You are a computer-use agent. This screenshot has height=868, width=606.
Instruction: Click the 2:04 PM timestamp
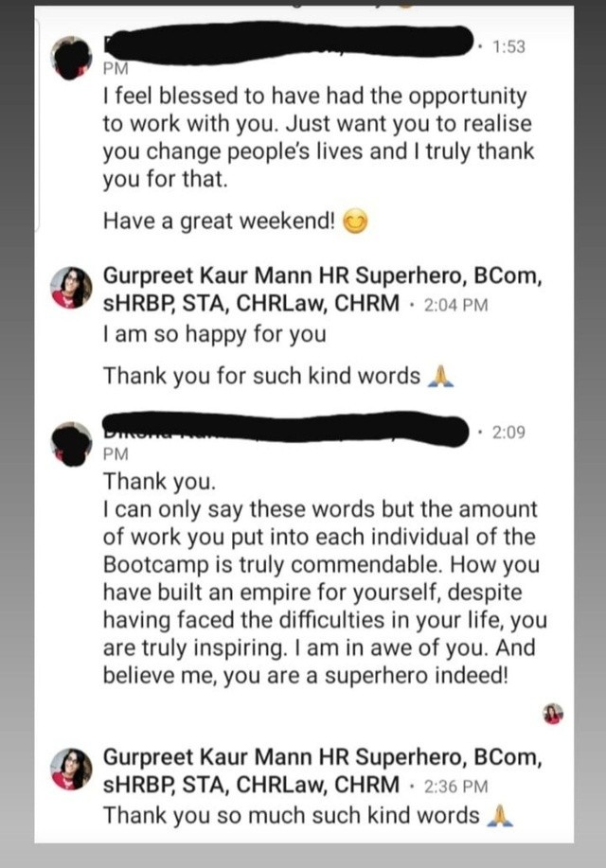point(455,305)
